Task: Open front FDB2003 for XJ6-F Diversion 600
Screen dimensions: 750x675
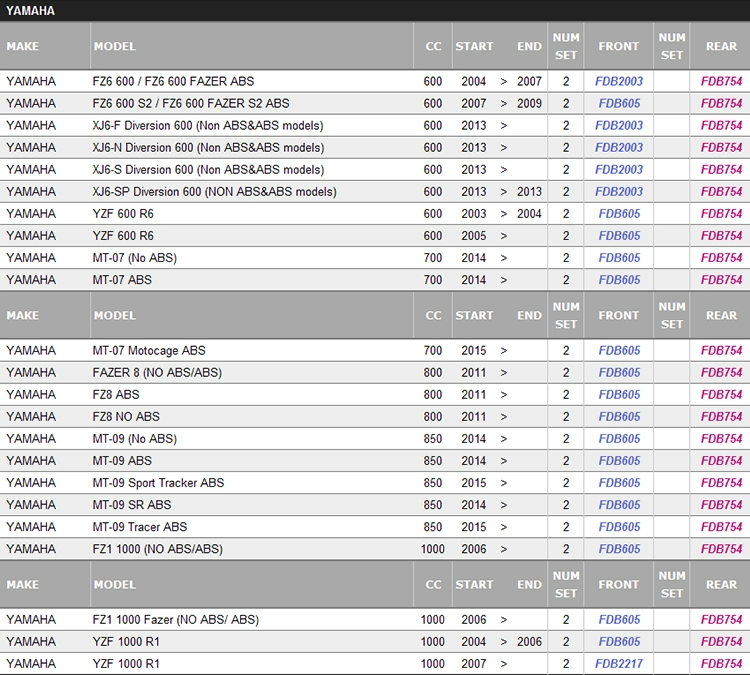Action: [x=619, y=125]
